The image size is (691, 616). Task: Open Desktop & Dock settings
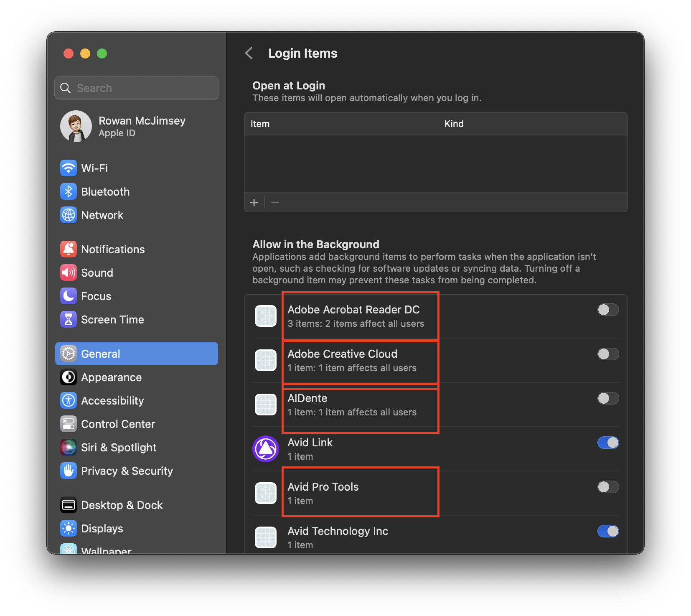click(137, 505)
